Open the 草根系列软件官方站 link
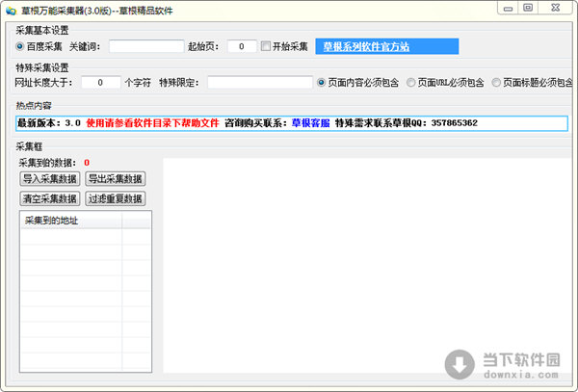The image size is (578, 392). [366, 47]
